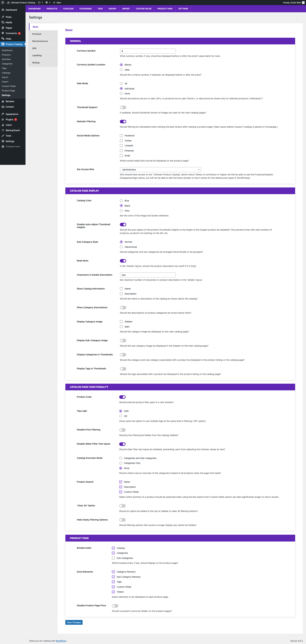
Task: Expand the WooCommerce settings section
Action: point(40,41)
